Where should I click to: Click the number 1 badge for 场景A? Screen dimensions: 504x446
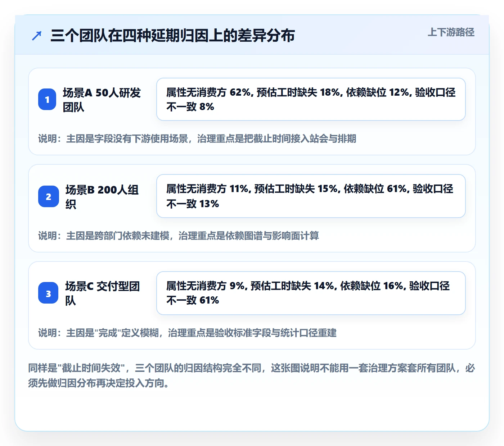pos(47,99)
